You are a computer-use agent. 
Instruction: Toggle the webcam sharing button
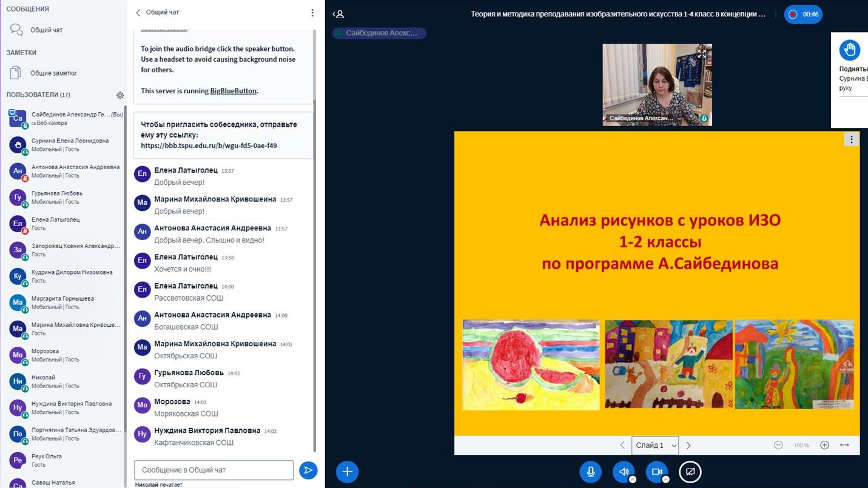(657, 472)
